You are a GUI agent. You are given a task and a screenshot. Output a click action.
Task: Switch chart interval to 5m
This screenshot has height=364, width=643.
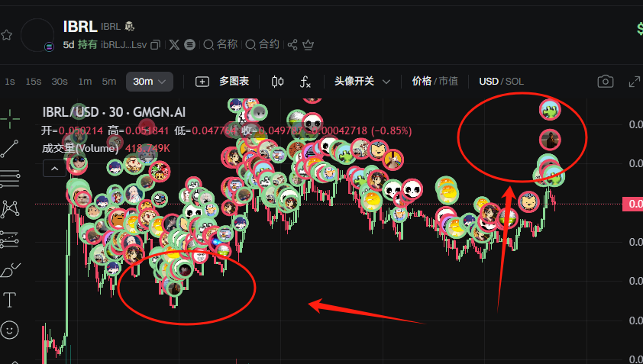coord(109,82)
